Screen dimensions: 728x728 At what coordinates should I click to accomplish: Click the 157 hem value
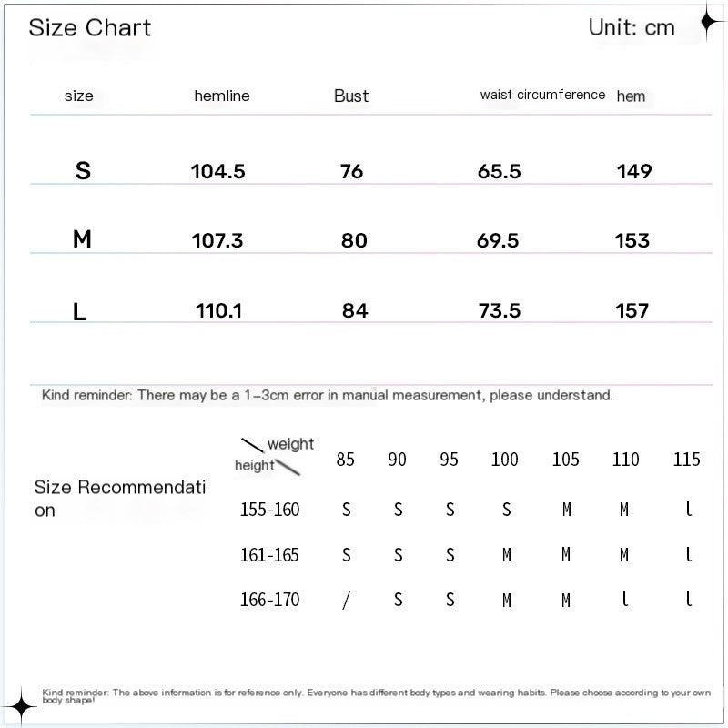[632, 310]
